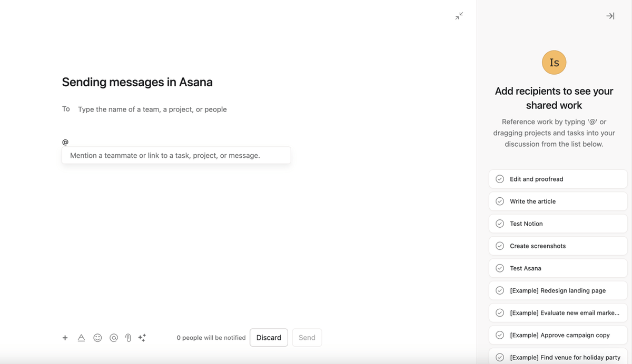
Task: Add content using the plus icon
Action: 65,338
